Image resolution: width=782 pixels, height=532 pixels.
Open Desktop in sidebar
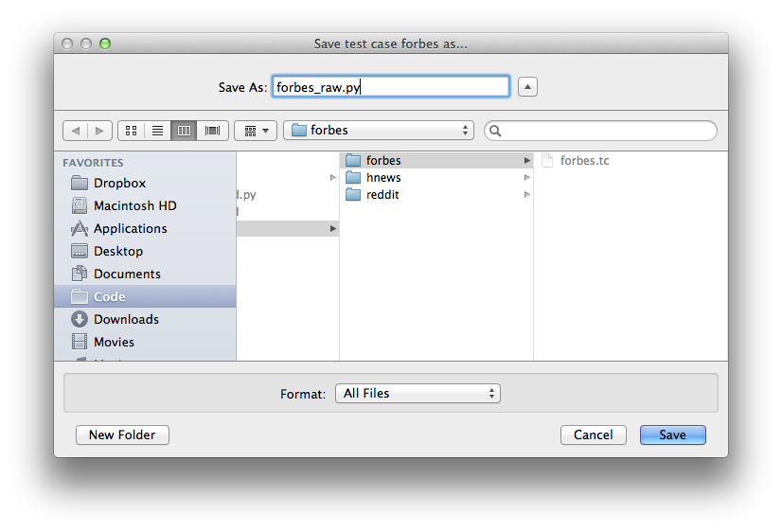pos(145,251)
